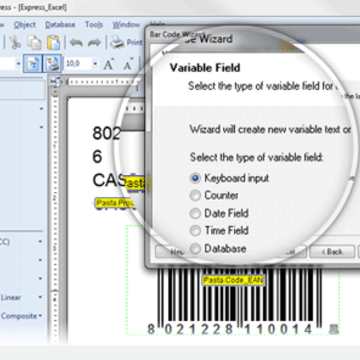This screenshot has width=360, height=360.
Task: Click the Print printer icon
Action: 117,43
